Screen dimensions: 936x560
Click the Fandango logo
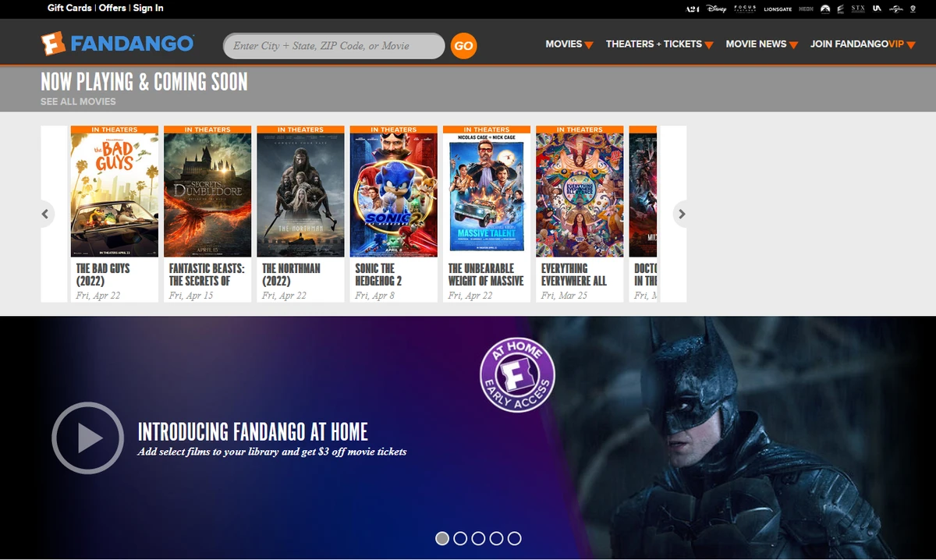click(x=117, y=44)
